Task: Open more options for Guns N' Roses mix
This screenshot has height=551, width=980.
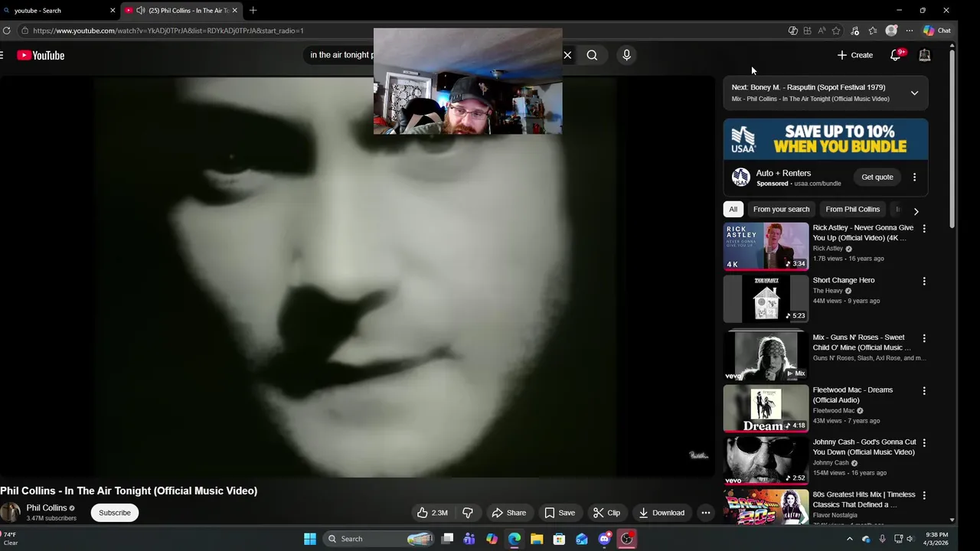Action: tap(924, 338)
